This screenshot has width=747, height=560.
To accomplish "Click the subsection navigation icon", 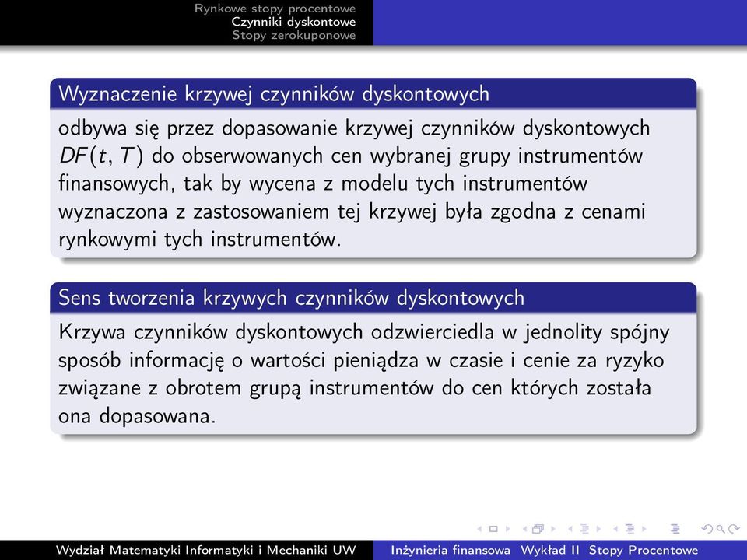I will pyautogui.click(x=584, y=529).
